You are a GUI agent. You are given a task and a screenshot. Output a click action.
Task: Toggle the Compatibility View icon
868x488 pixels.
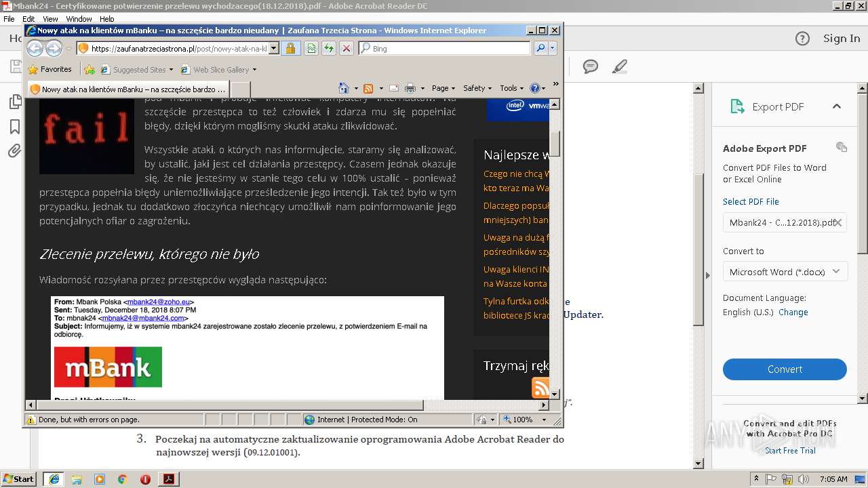(311, 48)
